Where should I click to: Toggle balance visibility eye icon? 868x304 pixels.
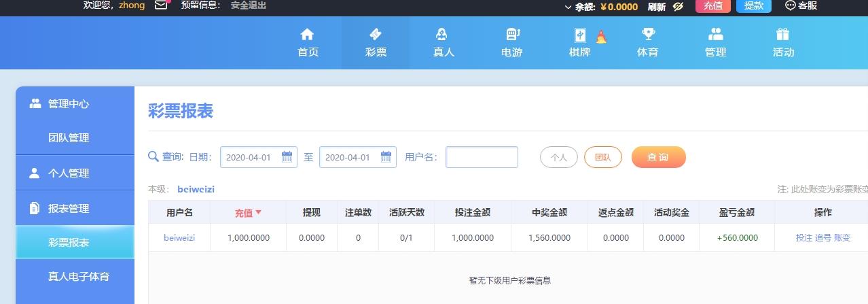click(678, 6)
